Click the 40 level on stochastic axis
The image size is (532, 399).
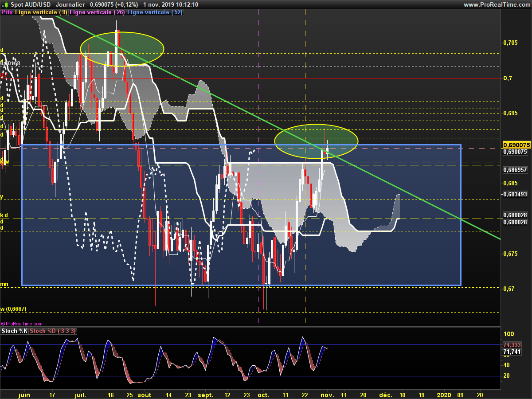(x=507, y=365)
